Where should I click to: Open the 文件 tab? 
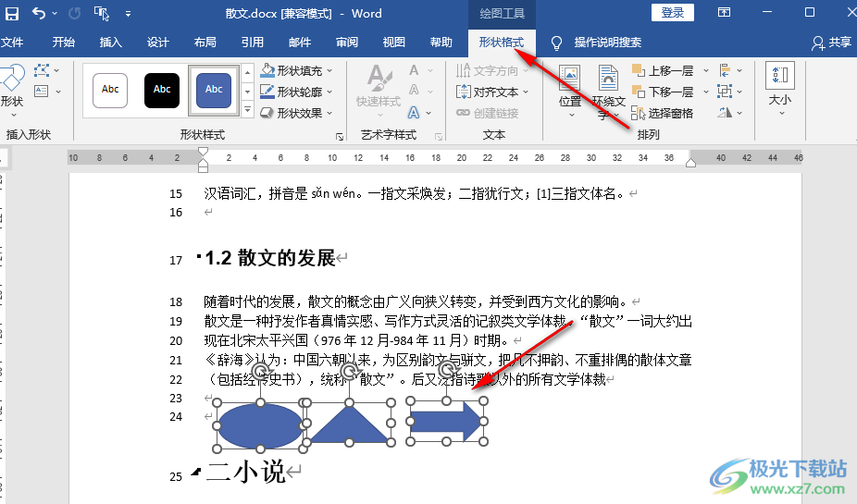pos(12,42)
